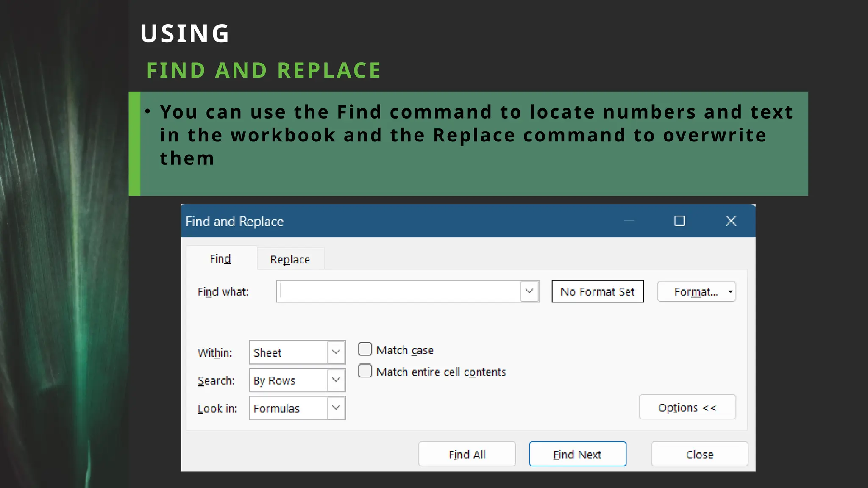The width and height of the screenshot is (868, 488).
Task: Minimize the Find and Replace dialog
Action: tap(629, 221)
